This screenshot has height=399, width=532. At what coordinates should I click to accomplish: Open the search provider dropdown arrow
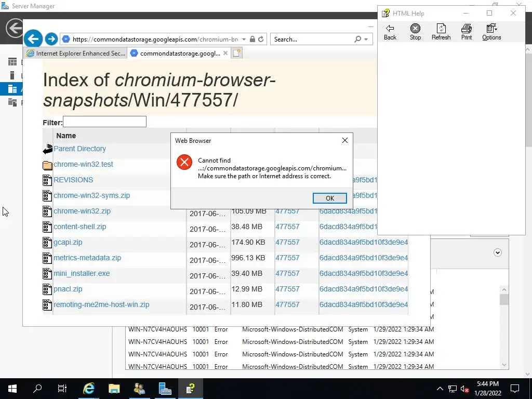366,39
